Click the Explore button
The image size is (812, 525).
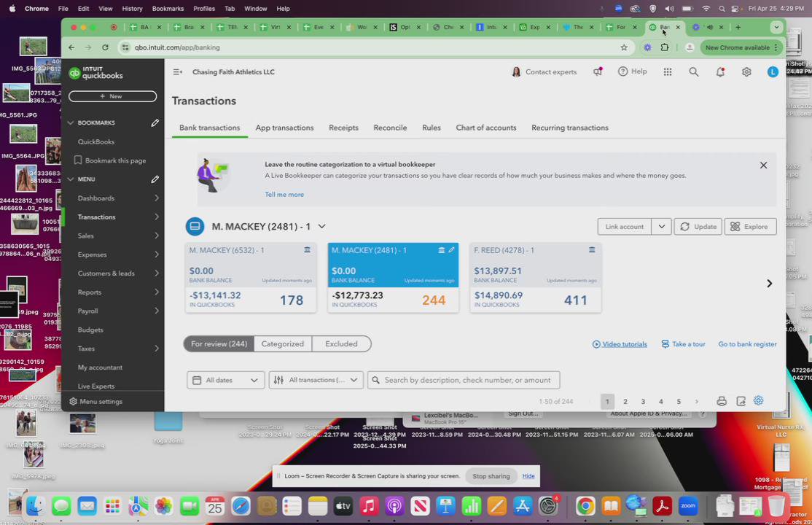tap(750, 227)
